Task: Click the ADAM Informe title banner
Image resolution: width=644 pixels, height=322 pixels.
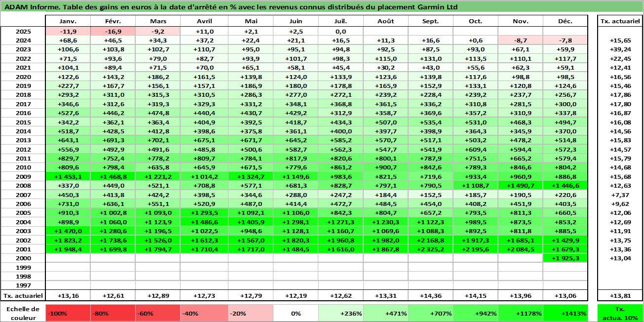Action: click(322, 7)
